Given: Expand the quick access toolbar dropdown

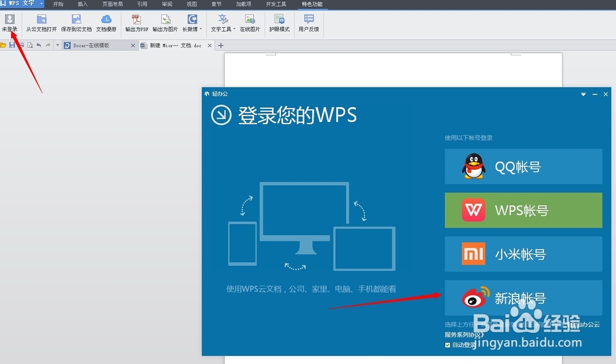Looking at the screenshot, I should pos(58,45).
